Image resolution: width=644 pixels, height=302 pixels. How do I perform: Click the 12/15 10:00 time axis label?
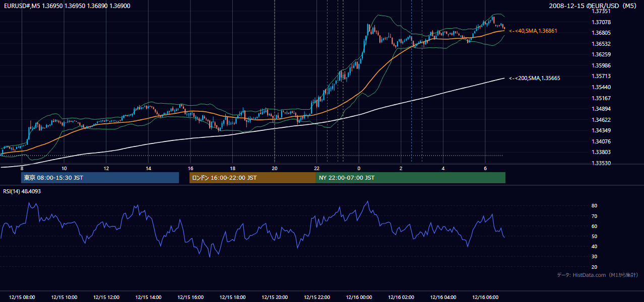[64, 297]
